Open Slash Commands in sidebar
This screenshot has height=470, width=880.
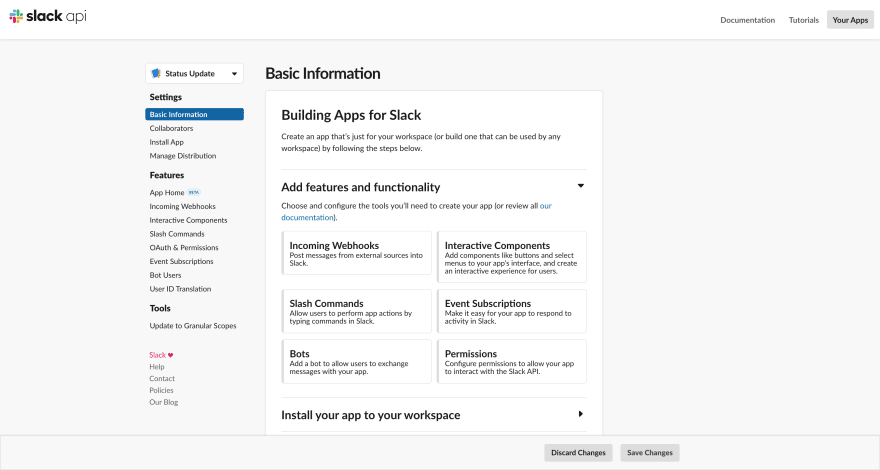coord(177,234)
